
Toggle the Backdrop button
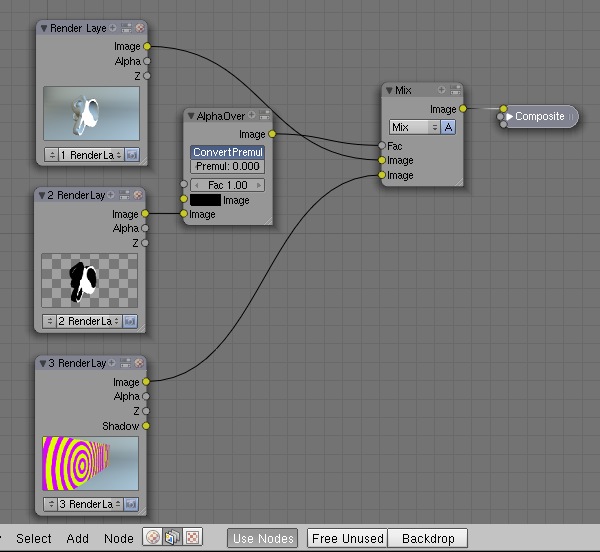(x=428, y=538)
